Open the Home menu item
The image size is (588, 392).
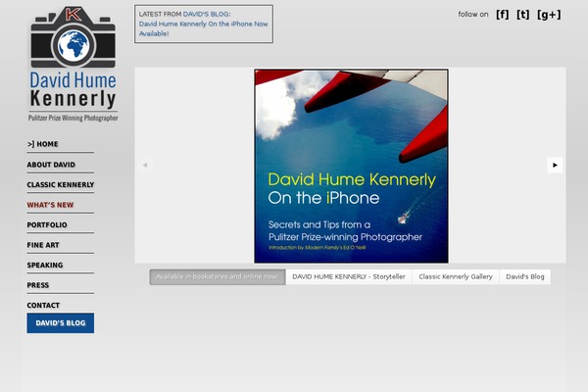[43, 144]
